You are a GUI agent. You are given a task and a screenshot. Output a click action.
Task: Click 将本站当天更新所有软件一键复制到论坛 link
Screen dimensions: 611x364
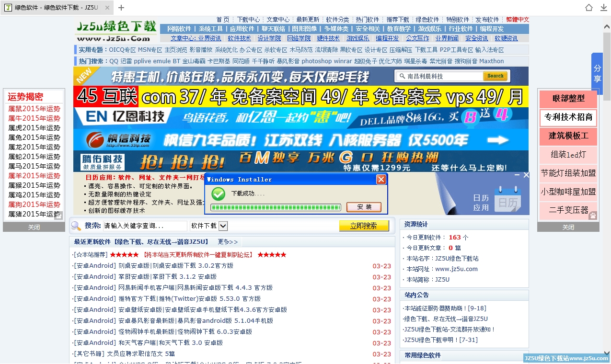(x=197, y=254)
